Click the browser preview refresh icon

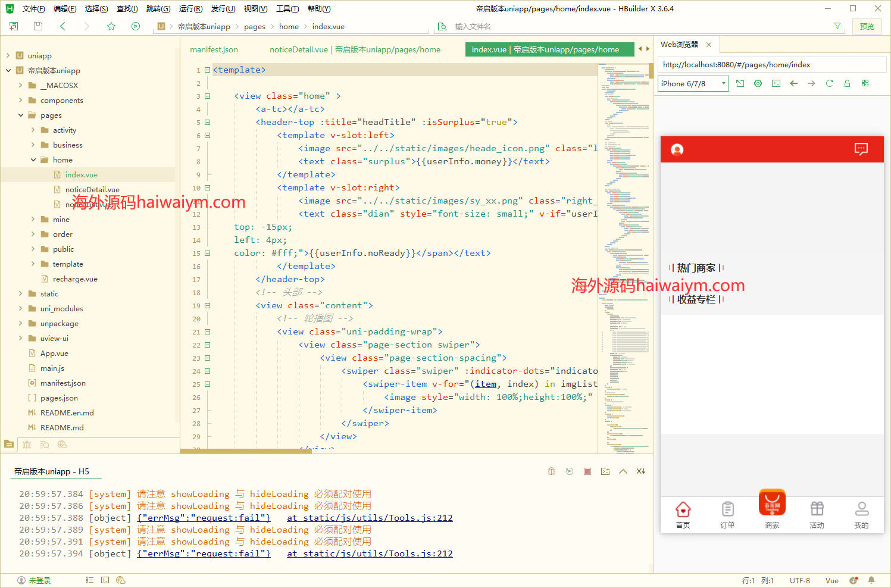coord(829,84)
